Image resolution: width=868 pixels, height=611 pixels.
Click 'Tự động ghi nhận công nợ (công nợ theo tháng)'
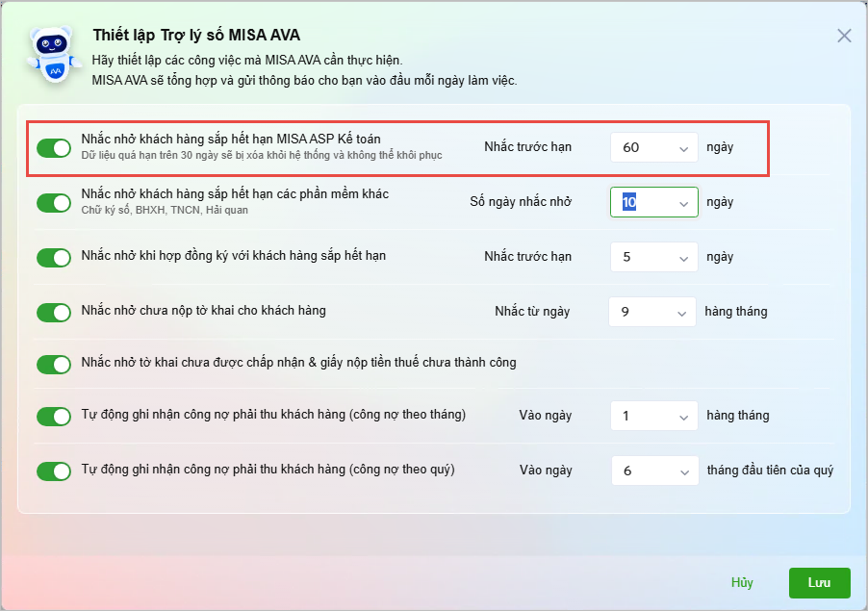pyautogui.click(x=273, y=415)
